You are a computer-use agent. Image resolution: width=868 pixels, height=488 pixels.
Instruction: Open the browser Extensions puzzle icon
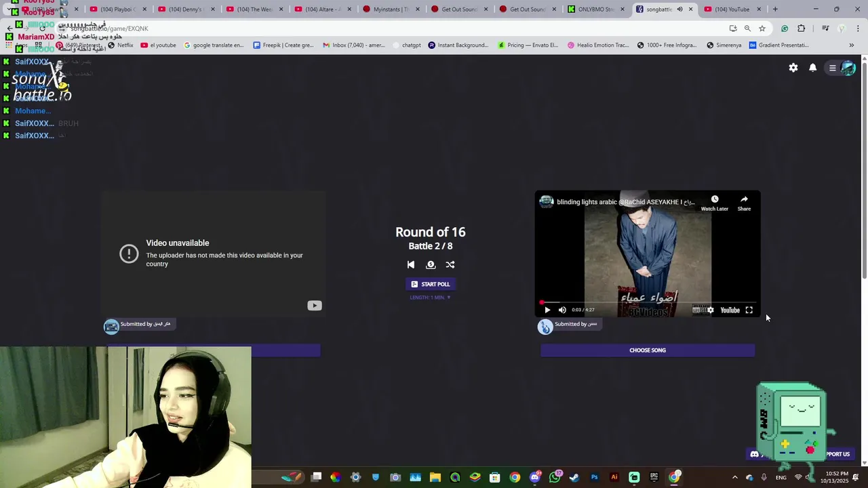pos(802,28)
